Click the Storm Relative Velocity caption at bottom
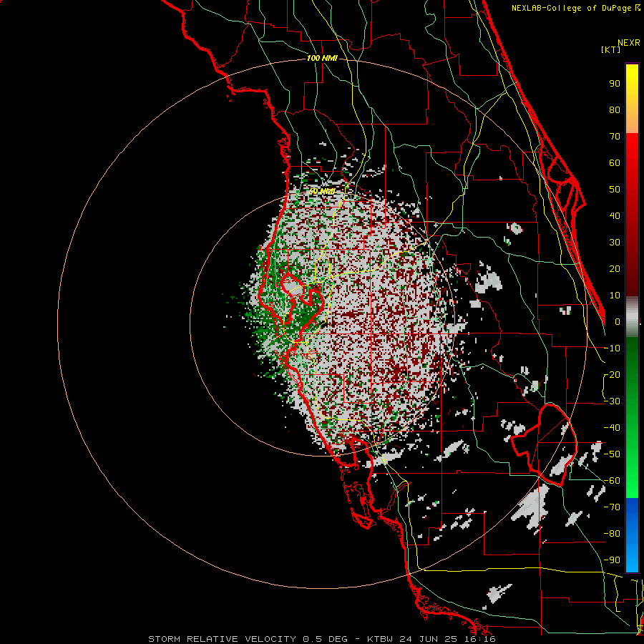 click(322, 639)
